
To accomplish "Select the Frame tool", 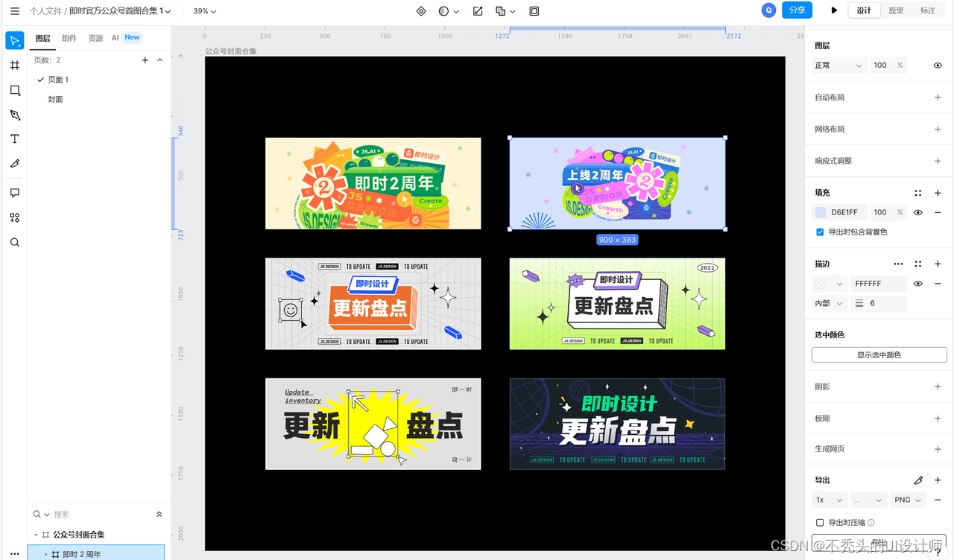I will [x=15, y=66].
